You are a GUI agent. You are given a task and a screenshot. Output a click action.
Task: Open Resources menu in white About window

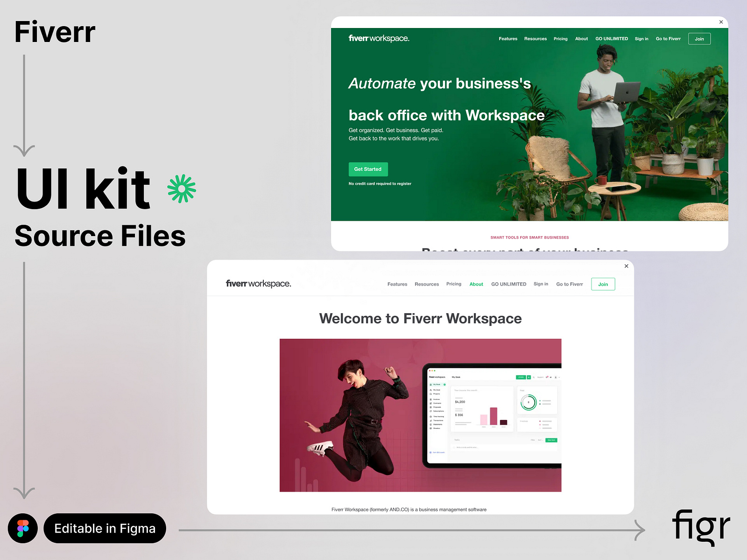tap(427, 284)
